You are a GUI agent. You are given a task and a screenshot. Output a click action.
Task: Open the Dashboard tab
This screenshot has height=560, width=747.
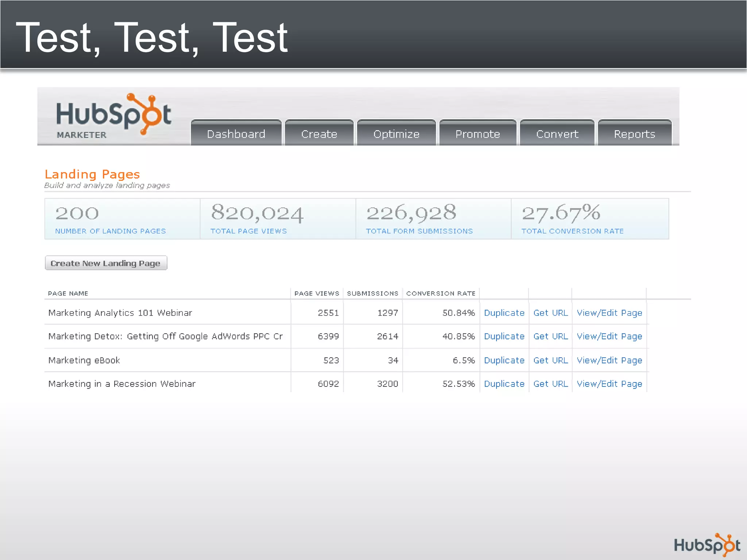tap(236, 133)
